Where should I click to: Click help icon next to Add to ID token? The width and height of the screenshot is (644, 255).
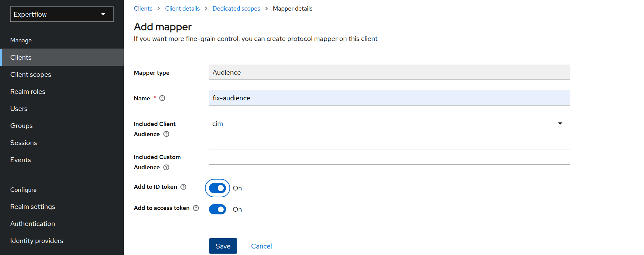point(183,187)
